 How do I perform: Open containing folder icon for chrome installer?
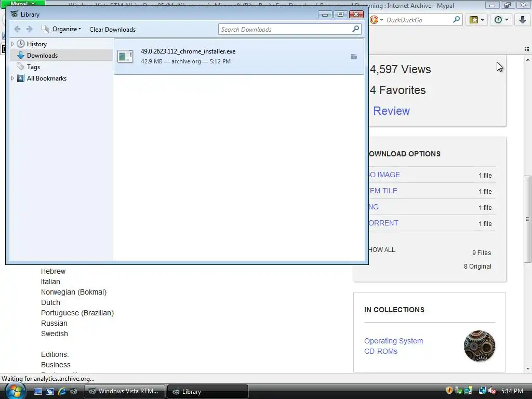tap(353, 57)
